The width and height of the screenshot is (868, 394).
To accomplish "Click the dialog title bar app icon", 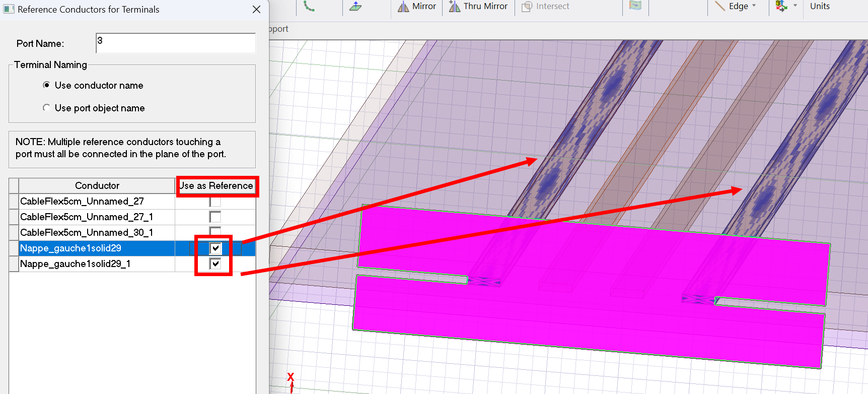I will 9,9.
